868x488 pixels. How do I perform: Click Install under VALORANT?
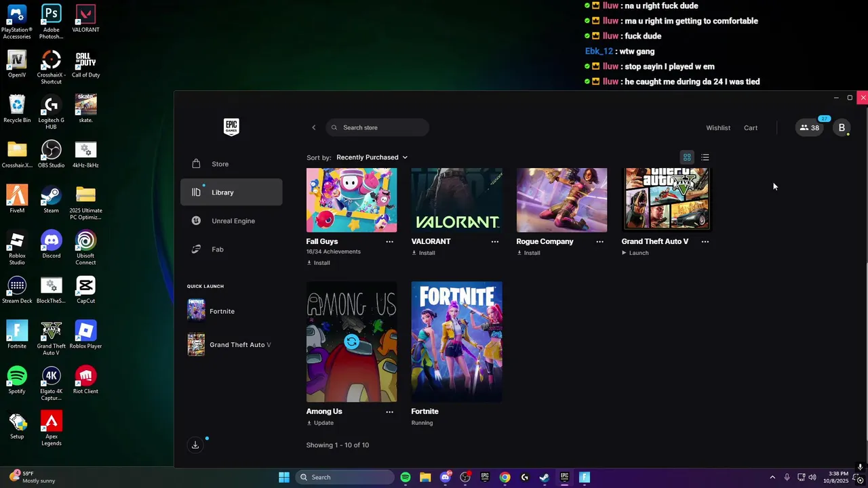tap(423, 253)
